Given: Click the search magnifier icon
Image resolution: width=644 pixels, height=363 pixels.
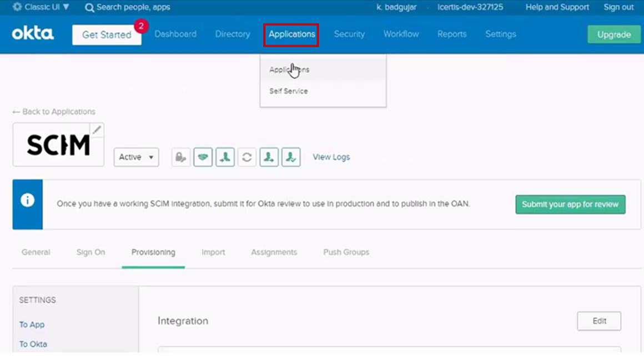Looking at the screenshot, I should pos(89,8).
